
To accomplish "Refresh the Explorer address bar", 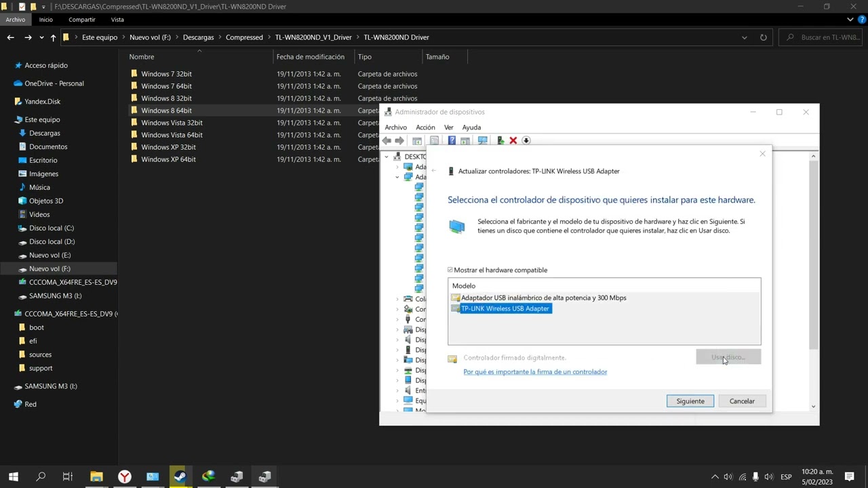I will click(763, 37).
